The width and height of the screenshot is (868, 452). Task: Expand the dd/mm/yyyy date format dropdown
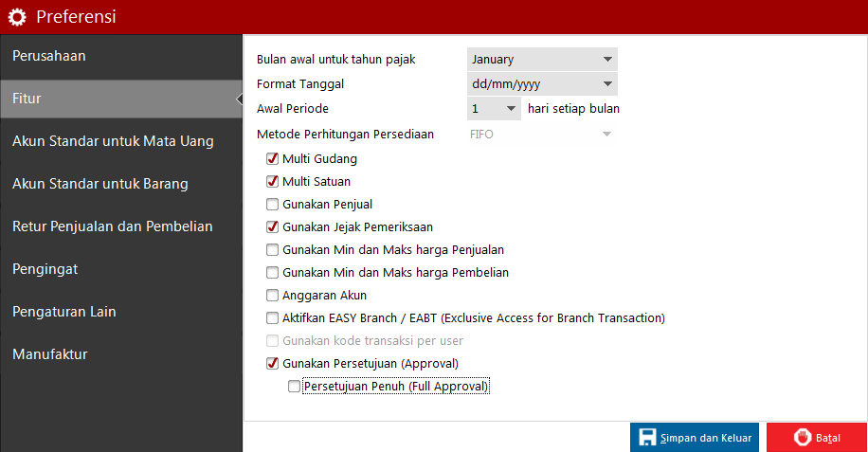542,84
